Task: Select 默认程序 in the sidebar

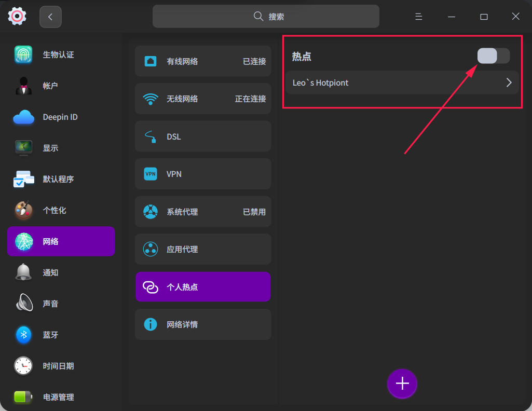Action: pos(58,179)
